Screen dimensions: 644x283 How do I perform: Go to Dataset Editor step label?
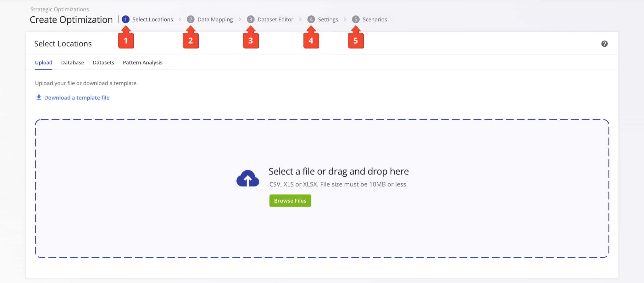click(275, 19)
